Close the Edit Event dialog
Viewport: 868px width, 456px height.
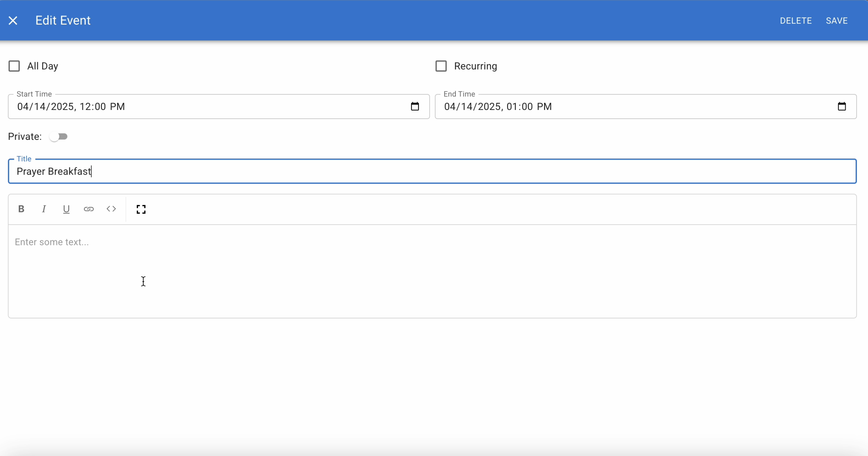[x=13, y=20]
